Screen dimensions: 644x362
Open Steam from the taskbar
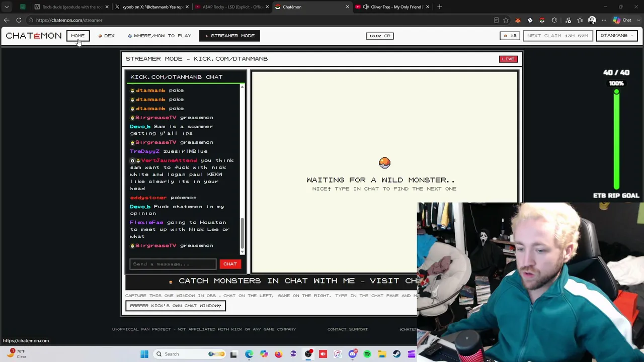pos(396,354)
